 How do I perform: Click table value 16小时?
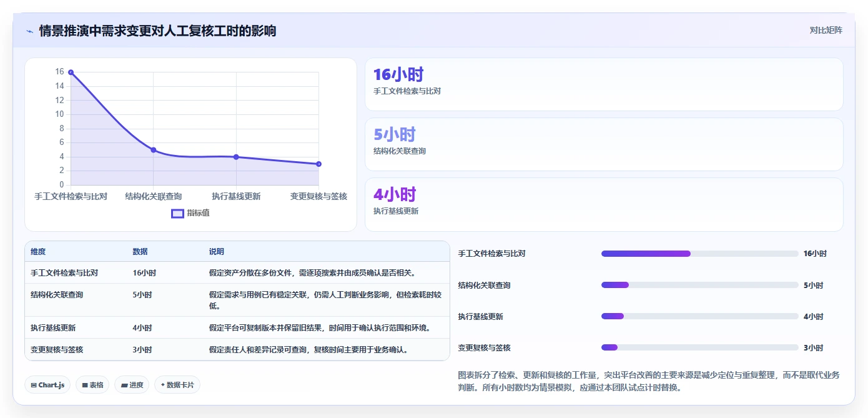click(x=144, y=273)
